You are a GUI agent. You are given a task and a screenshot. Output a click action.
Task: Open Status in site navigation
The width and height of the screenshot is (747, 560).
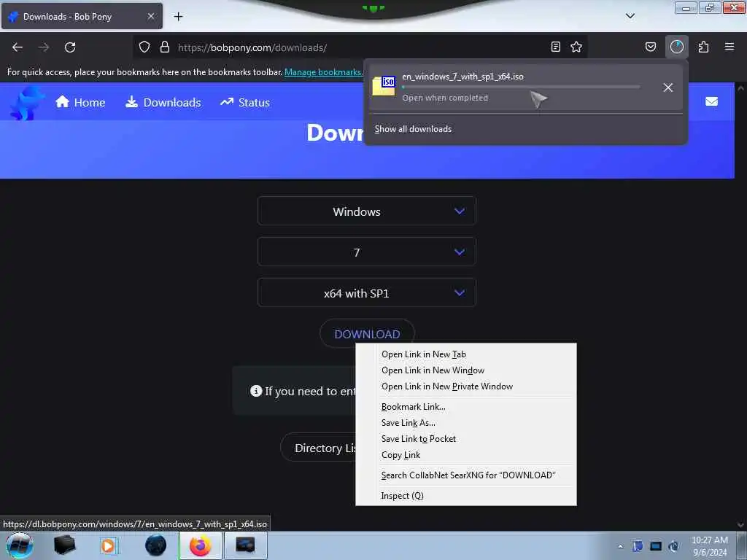(245, 102)
